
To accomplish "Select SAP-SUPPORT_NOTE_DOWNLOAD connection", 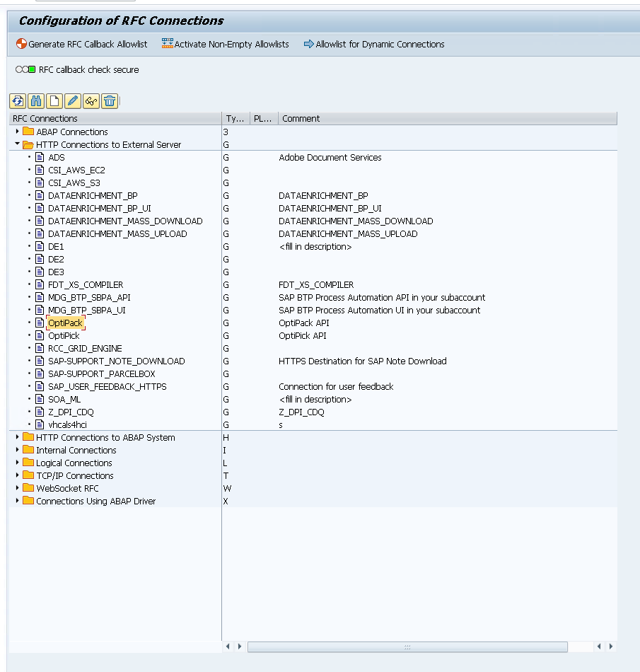I will point(116,361).
